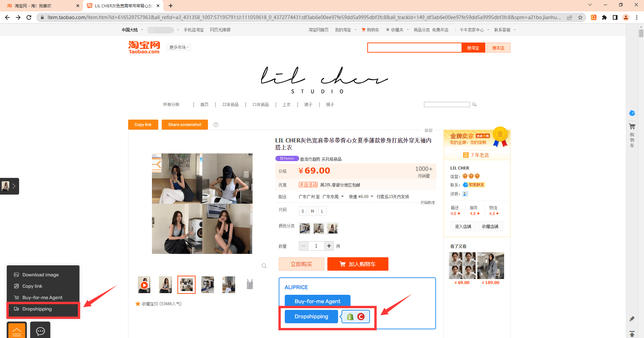Select size L
The height and width of the screenshot is (338, 644).
click(x=322, y=211)
